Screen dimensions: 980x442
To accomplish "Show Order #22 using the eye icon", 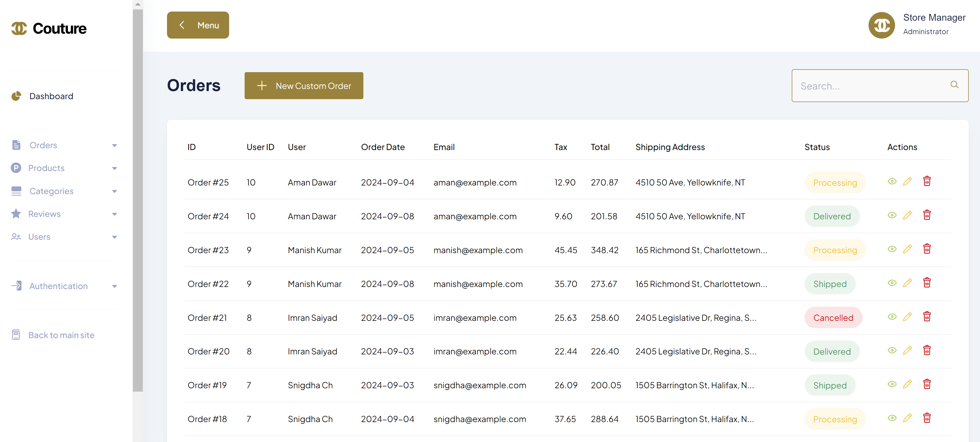I will (x=892, y=283).
